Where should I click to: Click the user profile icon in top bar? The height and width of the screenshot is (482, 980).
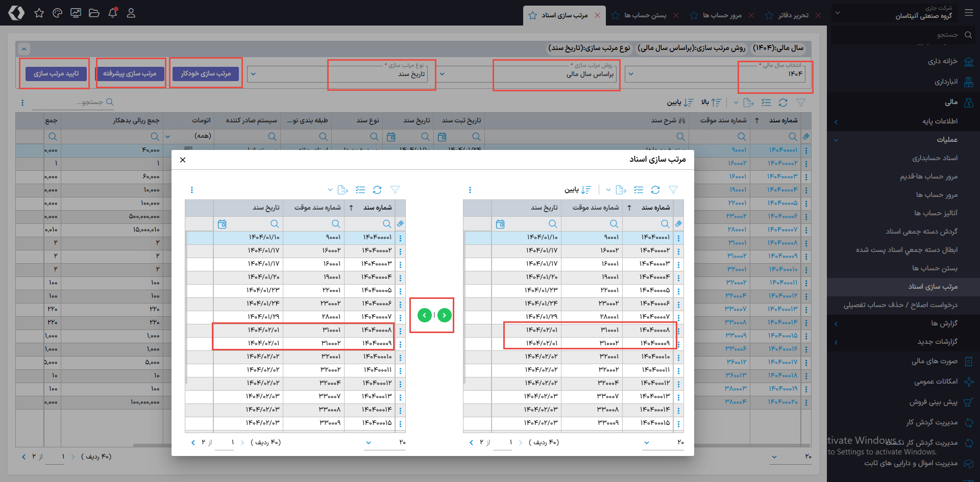click(131, 13)
